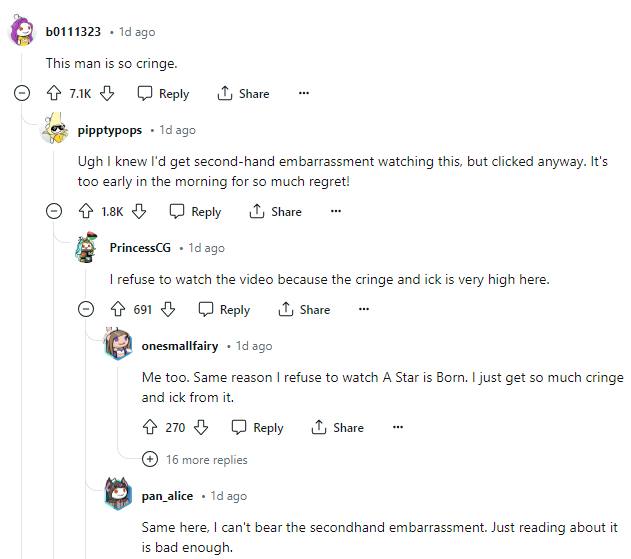Reply to onesmallfairy's comment
The width and height of the screenshot is (631, 559).
coord(257,427)
